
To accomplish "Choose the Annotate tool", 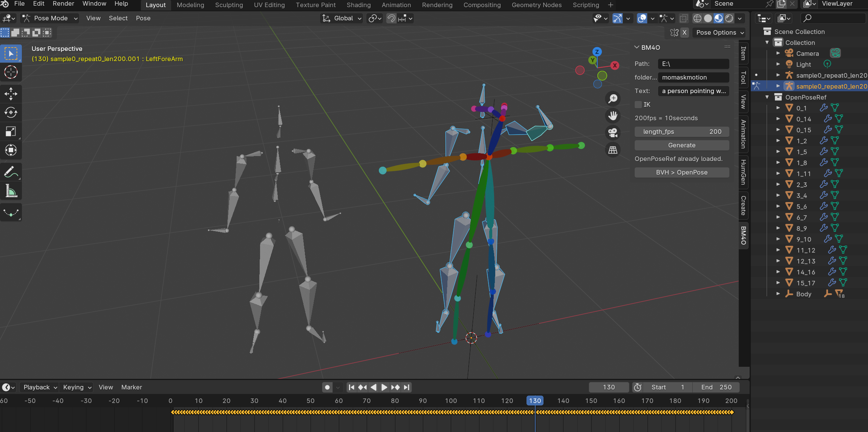I will pos(11,172).
